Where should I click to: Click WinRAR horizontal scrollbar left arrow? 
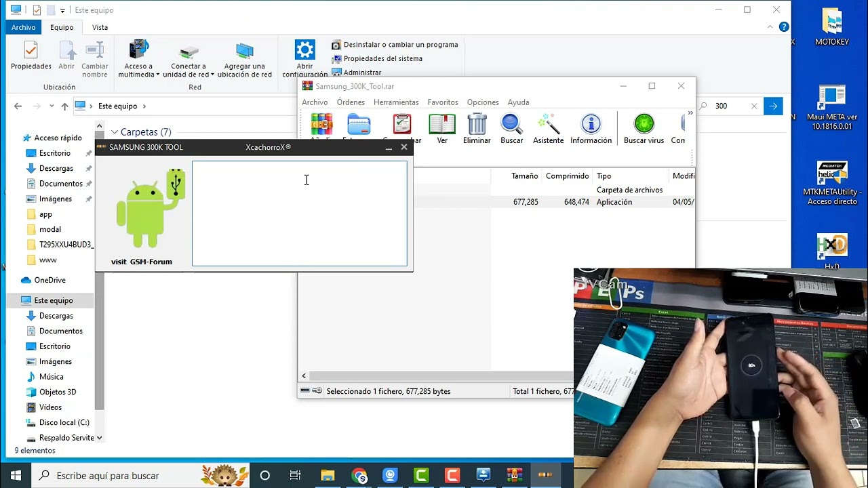[x=304, y=376]
